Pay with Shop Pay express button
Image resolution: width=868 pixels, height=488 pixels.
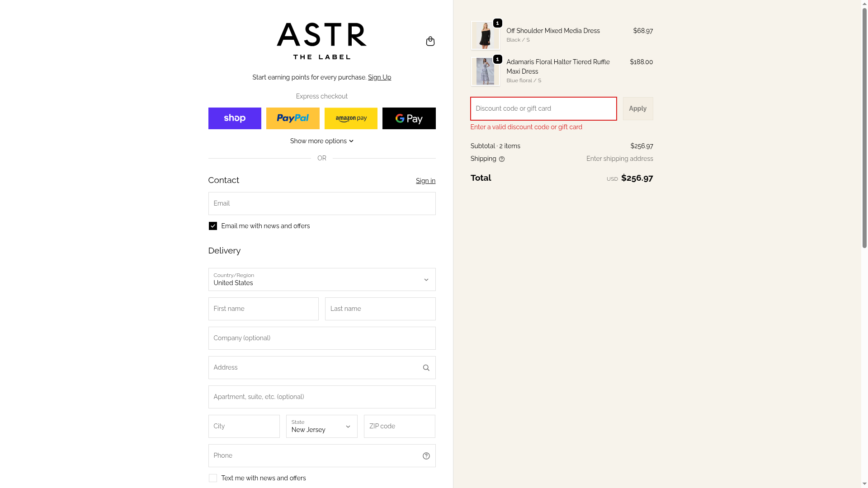pyautogui.click(x=235, y=118)
